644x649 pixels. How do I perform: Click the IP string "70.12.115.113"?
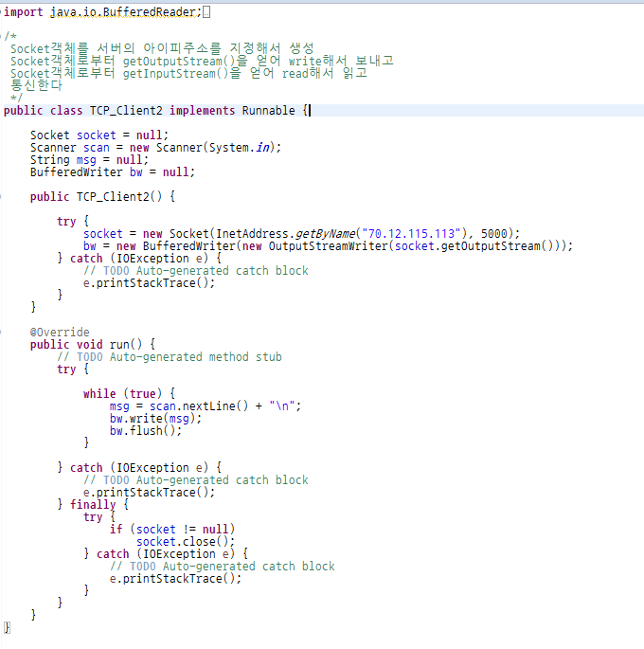click(411, 234)
